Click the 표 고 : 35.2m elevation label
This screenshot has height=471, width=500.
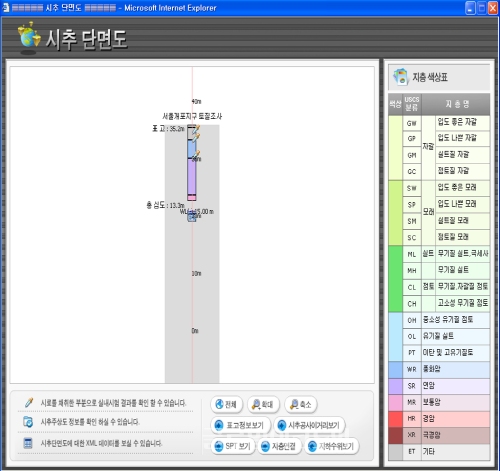coord(168,129)
